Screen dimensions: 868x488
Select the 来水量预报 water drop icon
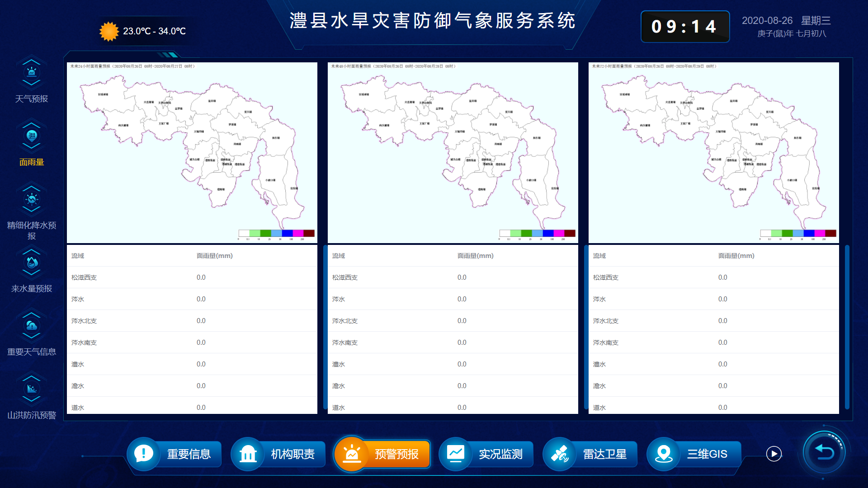point(32,262)
